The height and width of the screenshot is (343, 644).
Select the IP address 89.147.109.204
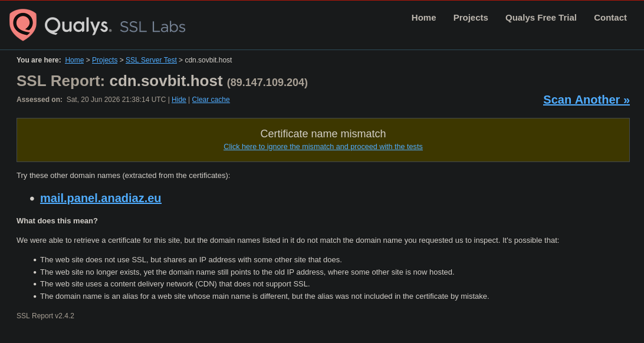click(x=267, y=83)
